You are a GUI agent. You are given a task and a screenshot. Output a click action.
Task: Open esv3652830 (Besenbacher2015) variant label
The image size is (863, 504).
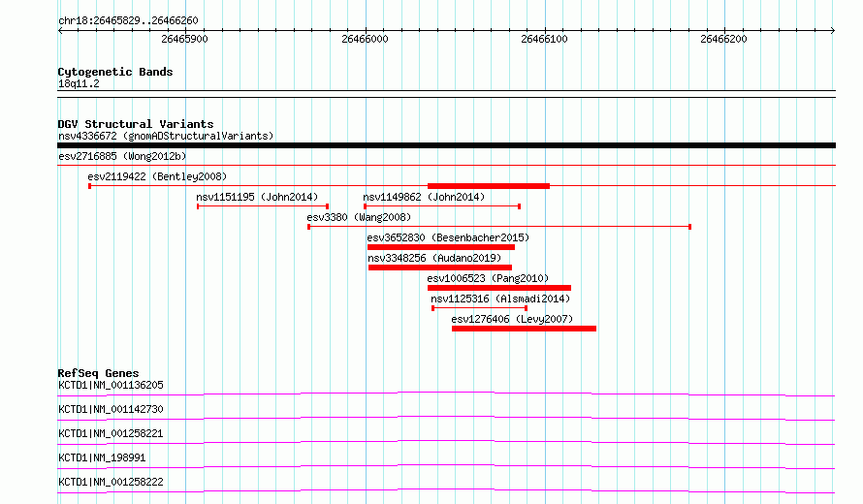(x=448, y=237)
